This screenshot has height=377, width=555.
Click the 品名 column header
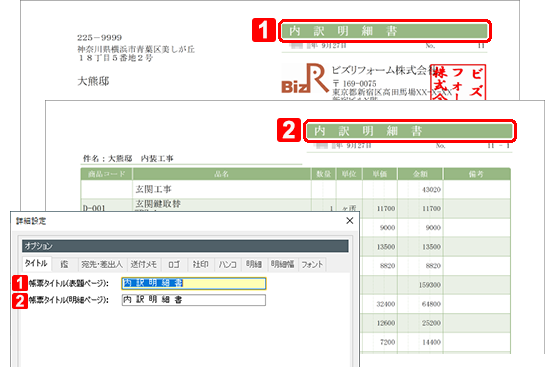point(222,174)
